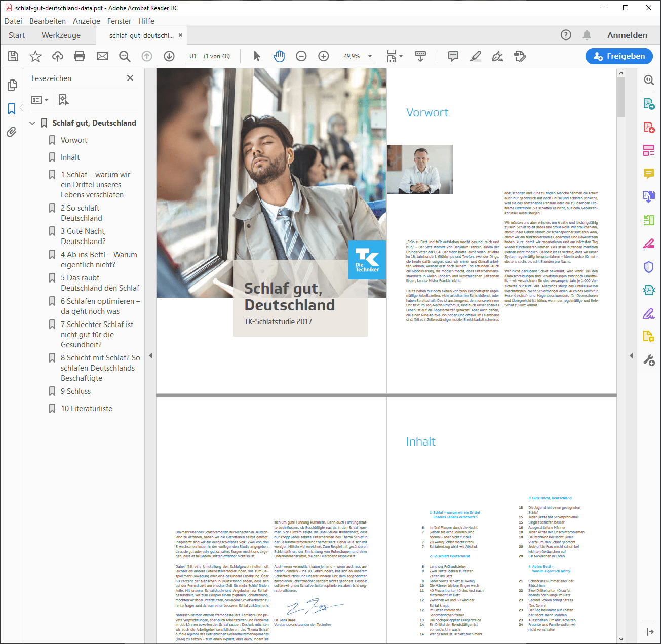Open the notifications bell
The width and height of the screenshot is (661, 644).
click(587, 35)
